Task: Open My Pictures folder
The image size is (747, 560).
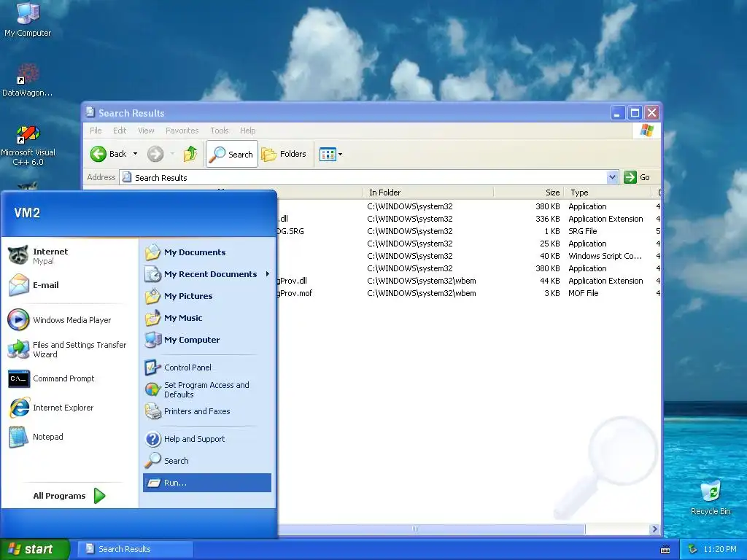Action: click(206, 296)
